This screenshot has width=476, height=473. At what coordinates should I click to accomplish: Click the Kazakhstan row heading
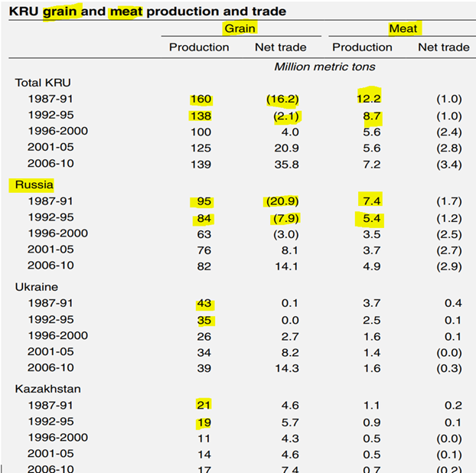(x=47, y=388)
